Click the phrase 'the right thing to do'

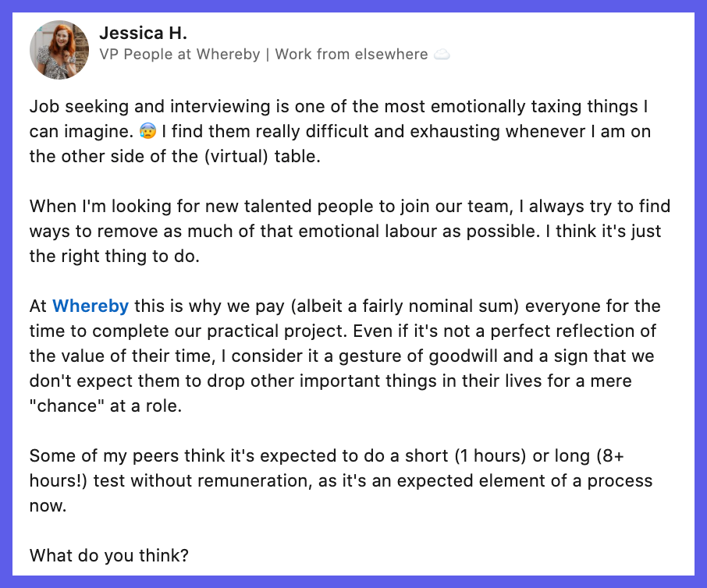coord(112,257)
